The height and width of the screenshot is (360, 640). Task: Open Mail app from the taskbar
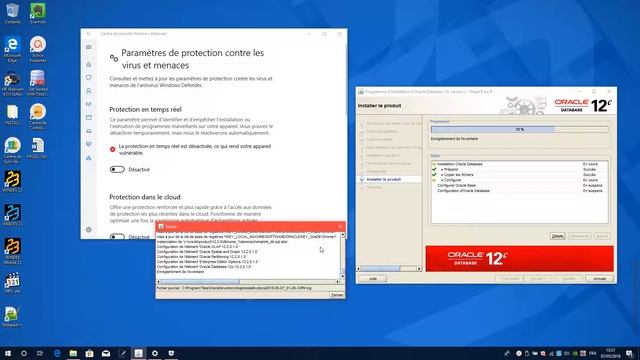pyautogui.click(x=106, y=353)
